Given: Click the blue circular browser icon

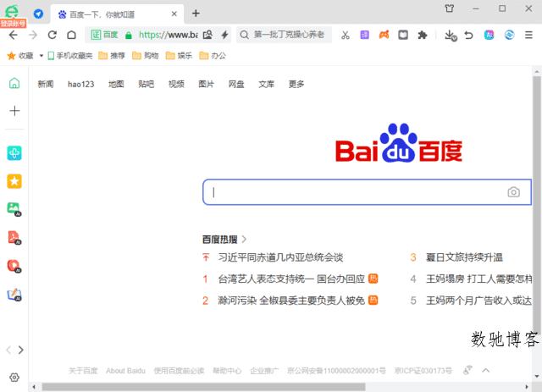Looking at the screenshot, I should coord(509,35).
